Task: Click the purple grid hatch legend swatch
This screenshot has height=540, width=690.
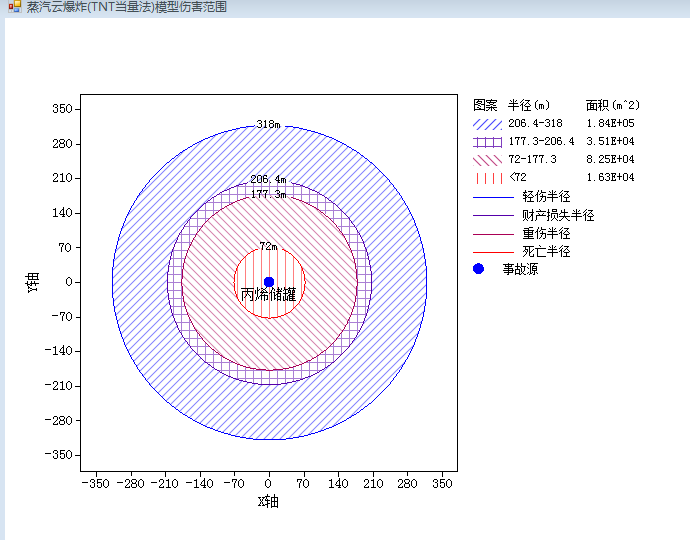Action: tap(487, 142)
